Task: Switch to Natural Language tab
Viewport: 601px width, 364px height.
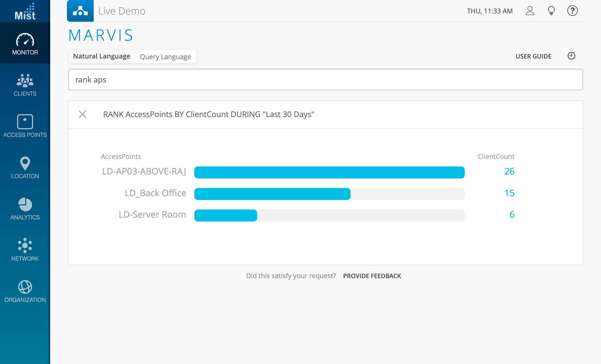Action: [101, 56]
